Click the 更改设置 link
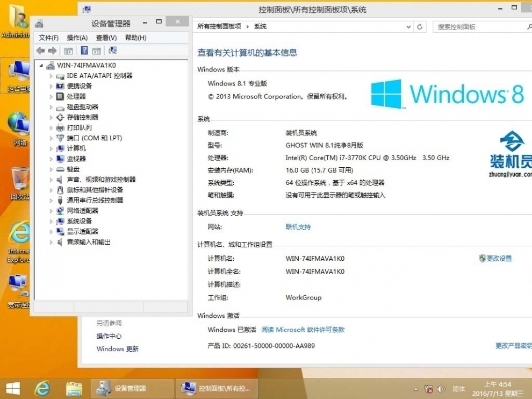532x399 pixels. coord(499,259)
